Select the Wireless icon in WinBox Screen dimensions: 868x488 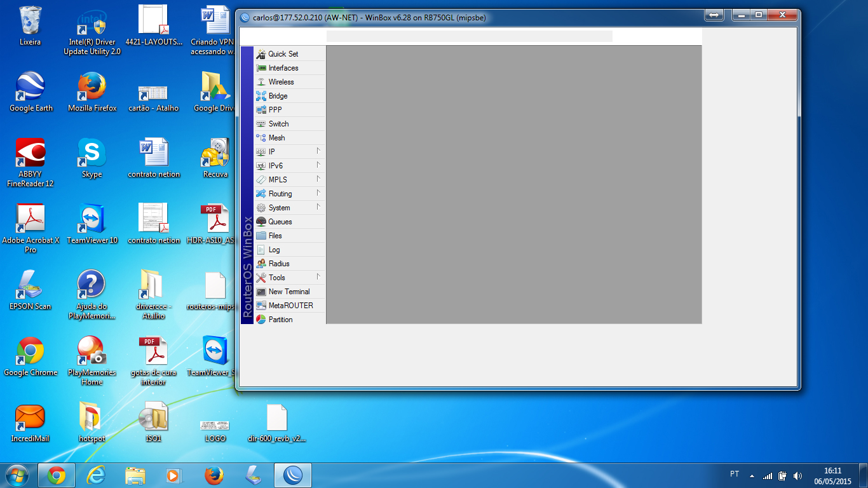coord(261,82)
